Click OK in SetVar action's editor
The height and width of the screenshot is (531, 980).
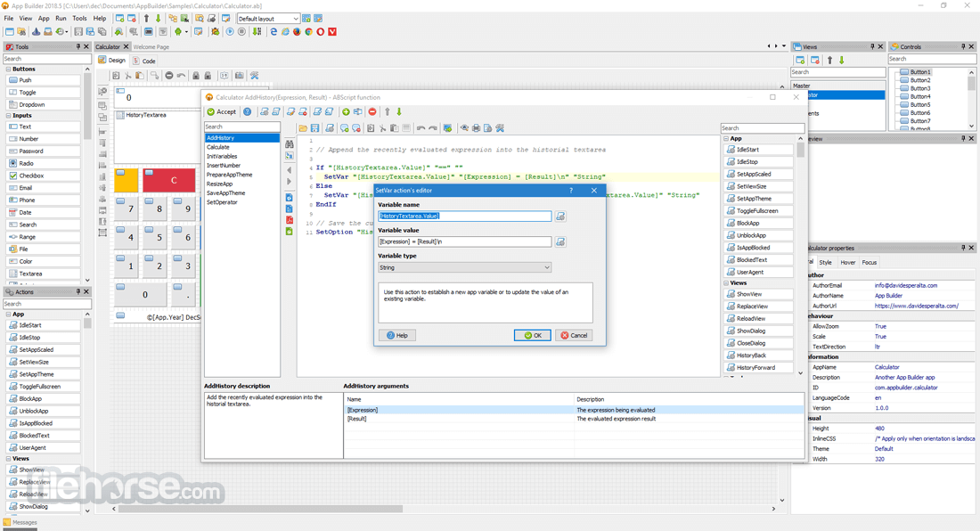click(x=533, y=336)
